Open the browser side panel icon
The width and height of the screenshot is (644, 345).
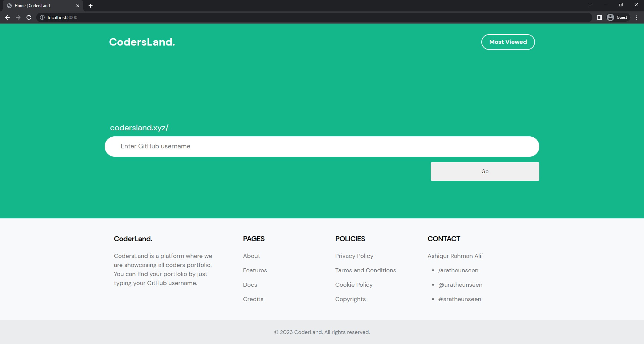tap(599, 17)
